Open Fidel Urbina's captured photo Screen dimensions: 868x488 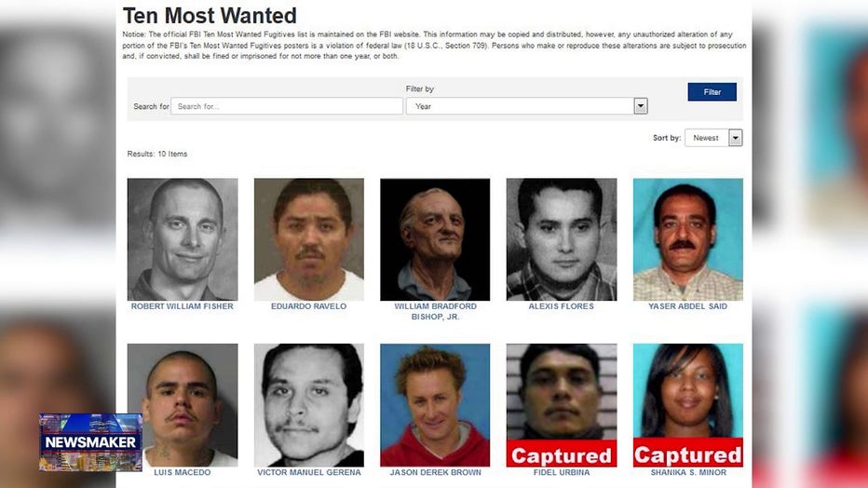562,405
